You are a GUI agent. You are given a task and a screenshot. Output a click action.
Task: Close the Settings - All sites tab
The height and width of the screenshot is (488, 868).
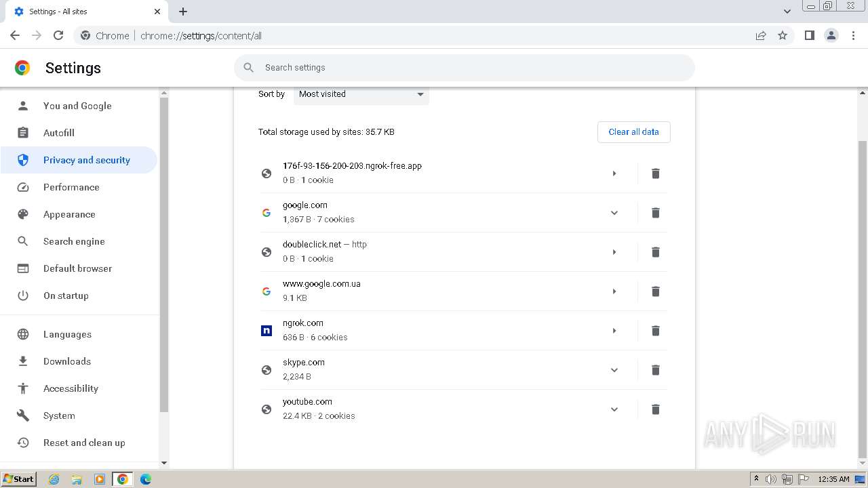coord(157,12)
